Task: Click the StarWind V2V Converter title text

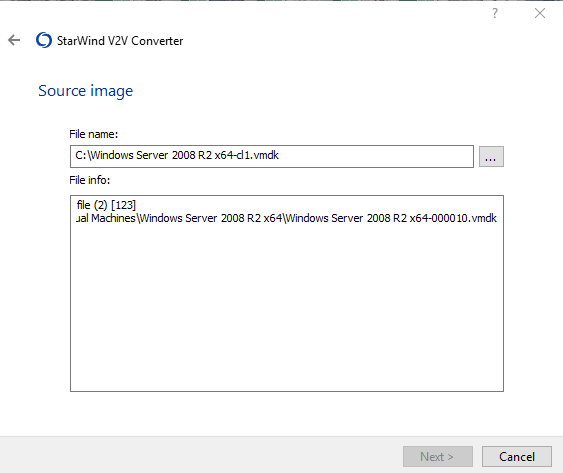Action: click(x=120, y=41)
